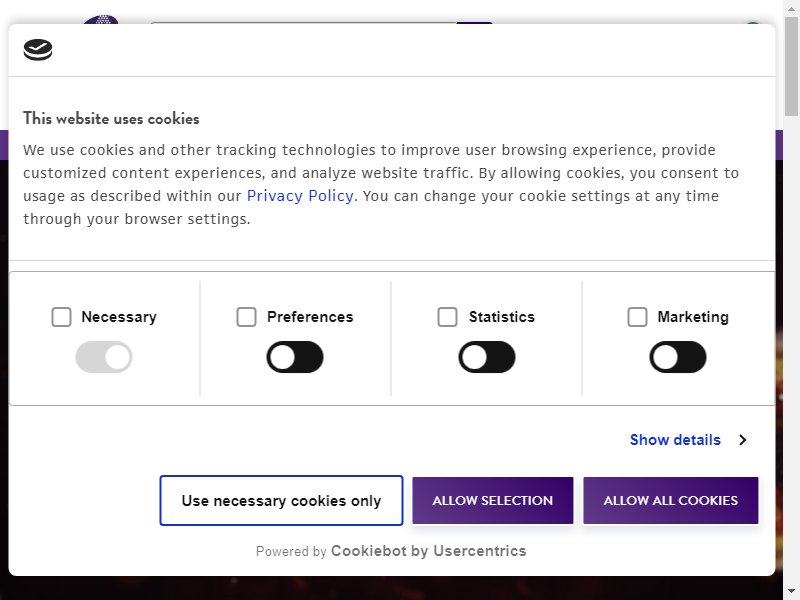Click ALLOW ALL COOKIES button
Screen dimensions: 800x600
coord(671,501)
